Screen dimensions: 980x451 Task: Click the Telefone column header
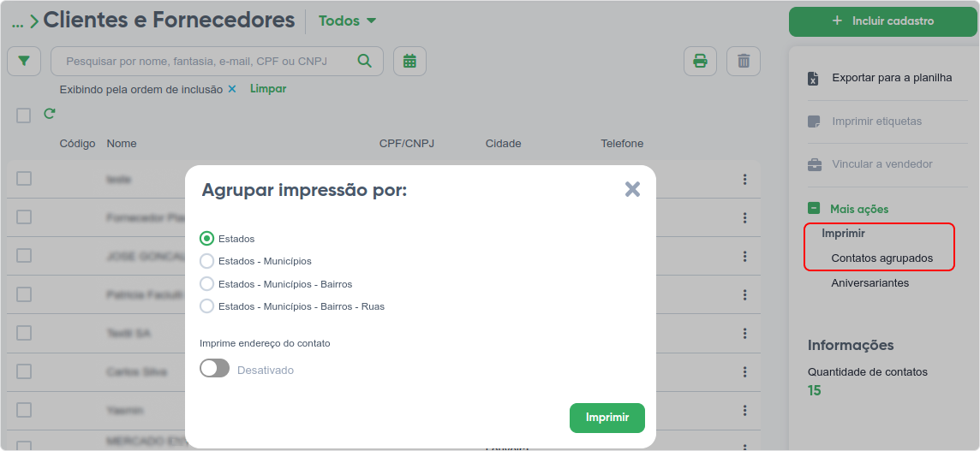tap(622, 144)
